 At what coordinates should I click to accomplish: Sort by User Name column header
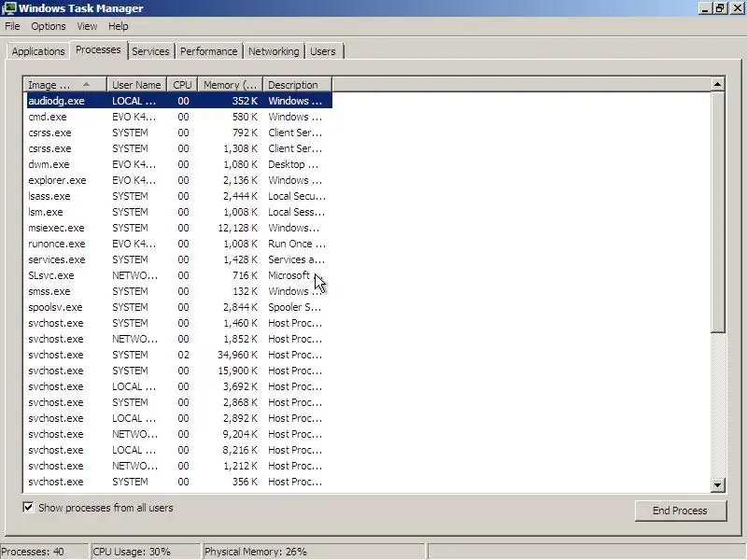point(136,85)
